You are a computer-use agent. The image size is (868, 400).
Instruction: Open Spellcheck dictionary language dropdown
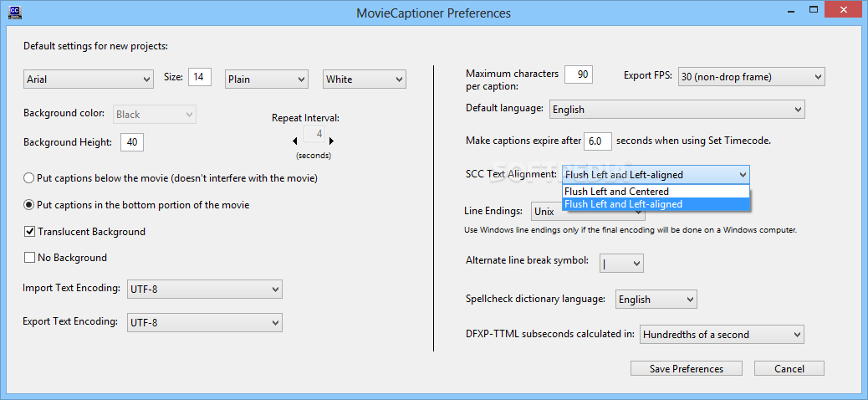coord(656,300)
